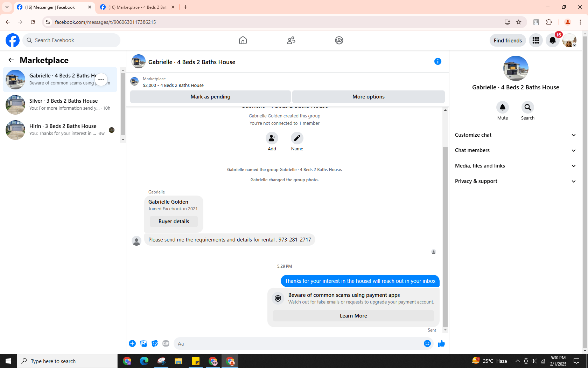Choose a sticker
This screenshot has height=368, width=588.
coord(155,343)
